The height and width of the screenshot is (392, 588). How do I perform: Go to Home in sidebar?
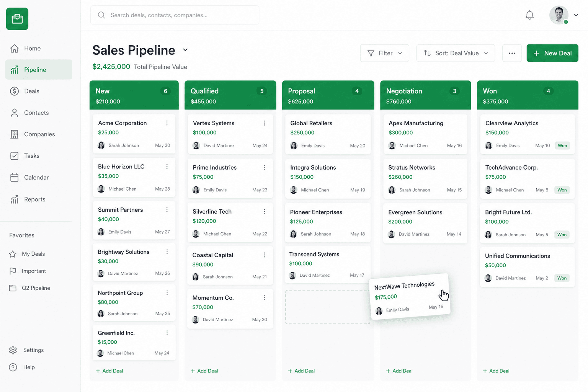[39, 48]
